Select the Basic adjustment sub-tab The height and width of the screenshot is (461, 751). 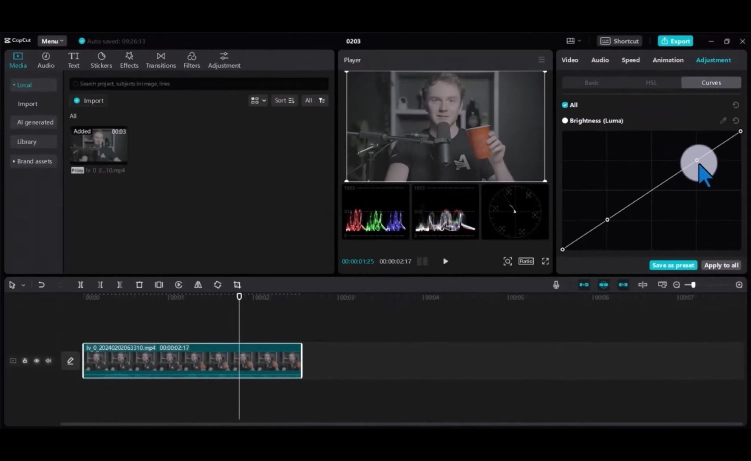[592, 83]
